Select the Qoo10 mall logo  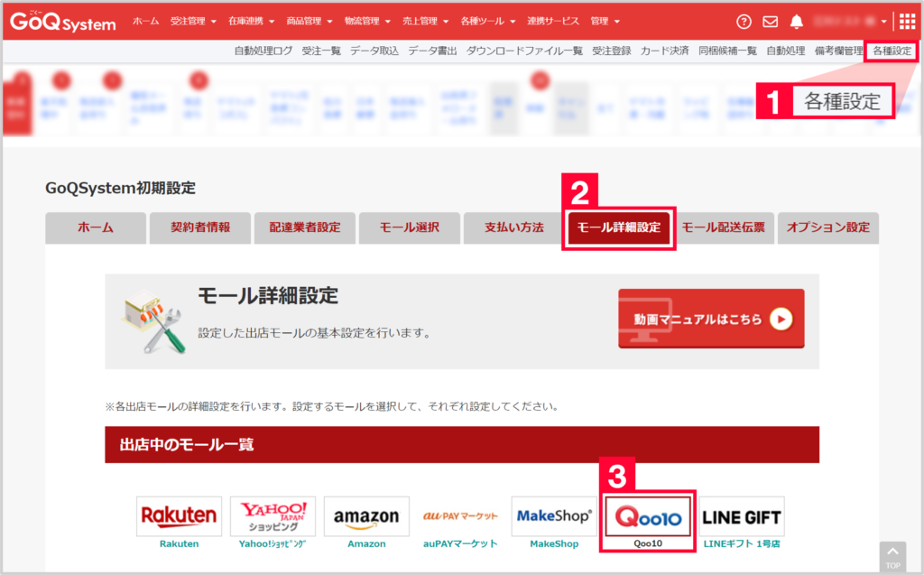click(x=647, y=515)
